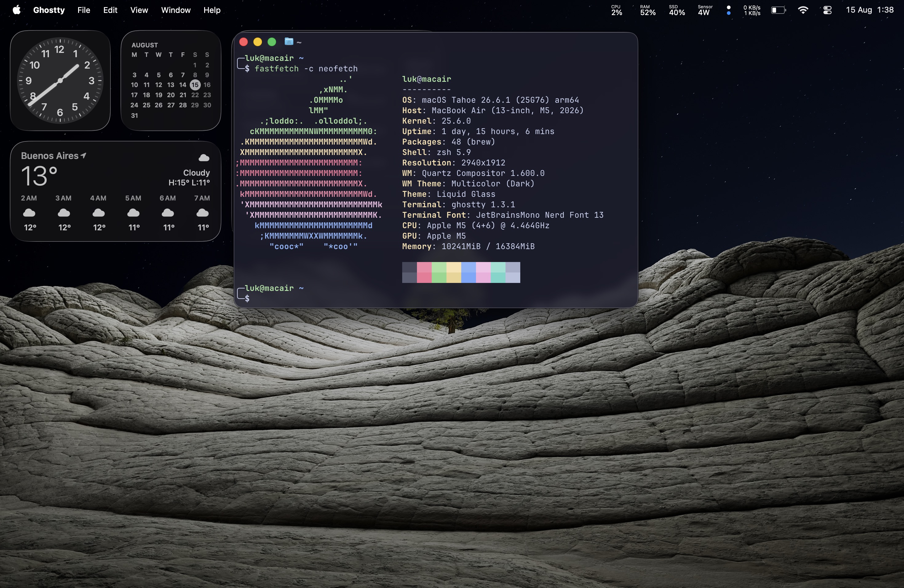Image resolution: width=904 pixels, height=588 pixels.
Task: Click the CPU Apple M5 line
Action: coord(476,226)
